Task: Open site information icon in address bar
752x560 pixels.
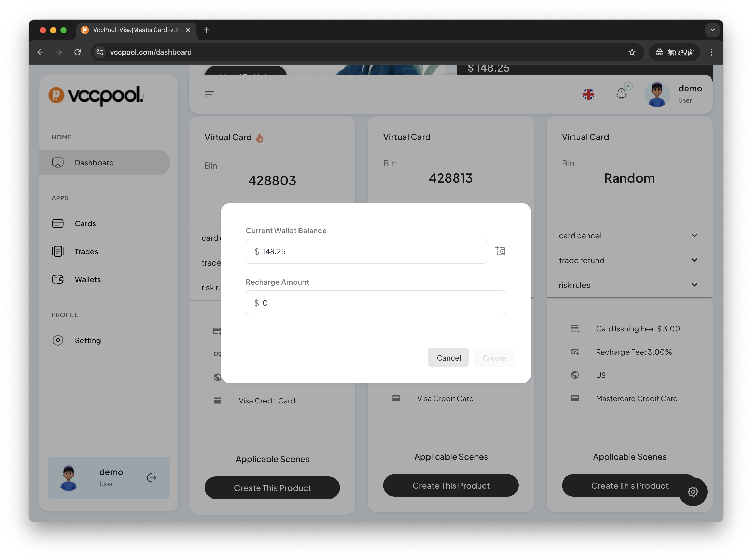Action: point(100,52)
